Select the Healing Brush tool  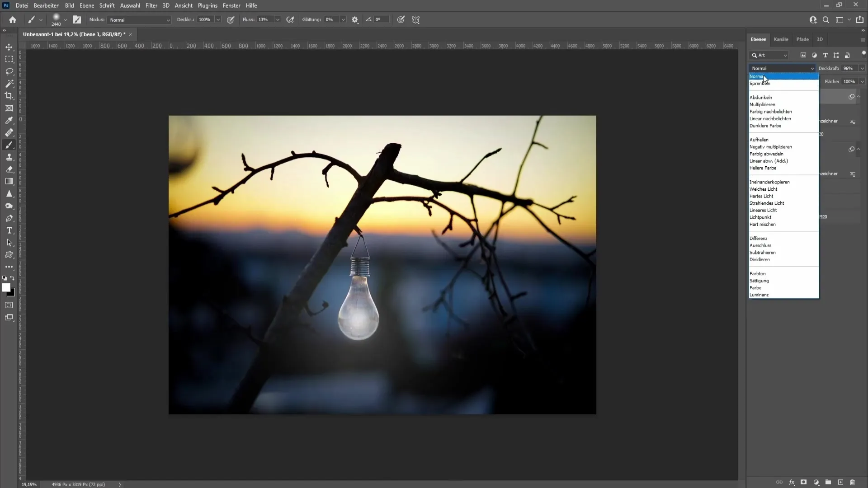pyautogui.click(x=9, y=132)
